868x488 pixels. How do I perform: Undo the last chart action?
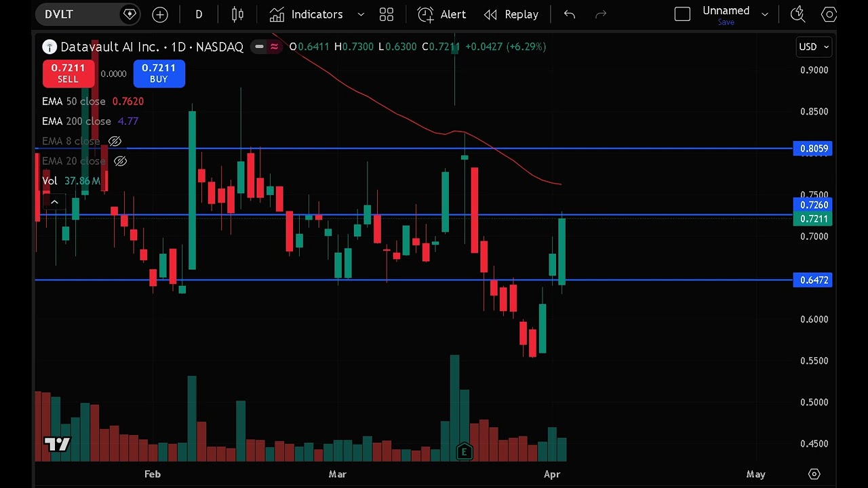(570, 14)
